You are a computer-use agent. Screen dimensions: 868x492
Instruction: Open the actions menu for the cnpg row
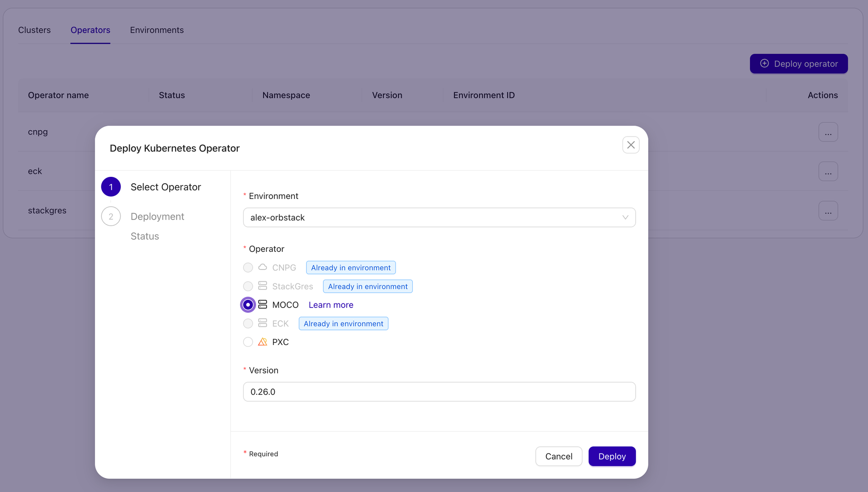point(828,132)
